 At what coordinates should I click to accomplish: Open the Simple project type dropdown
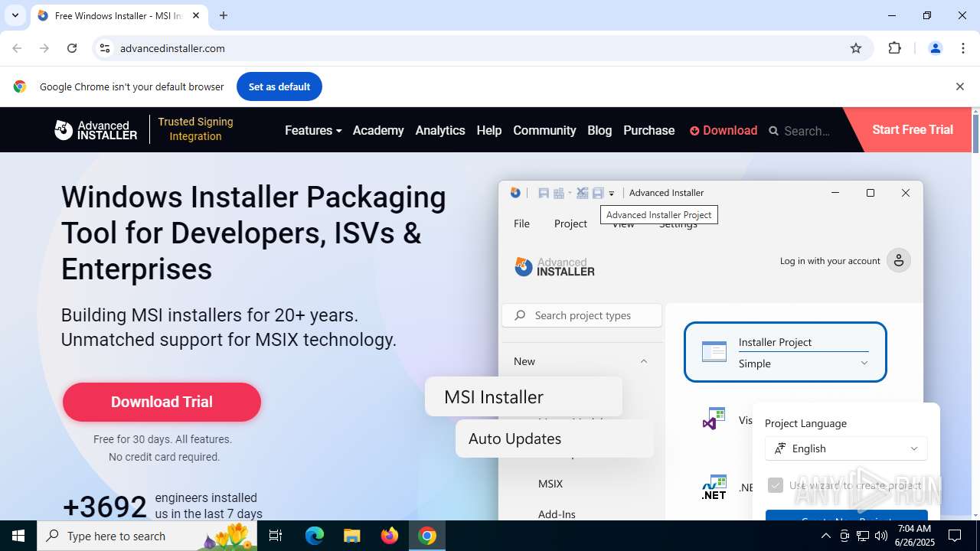(803, 364)
